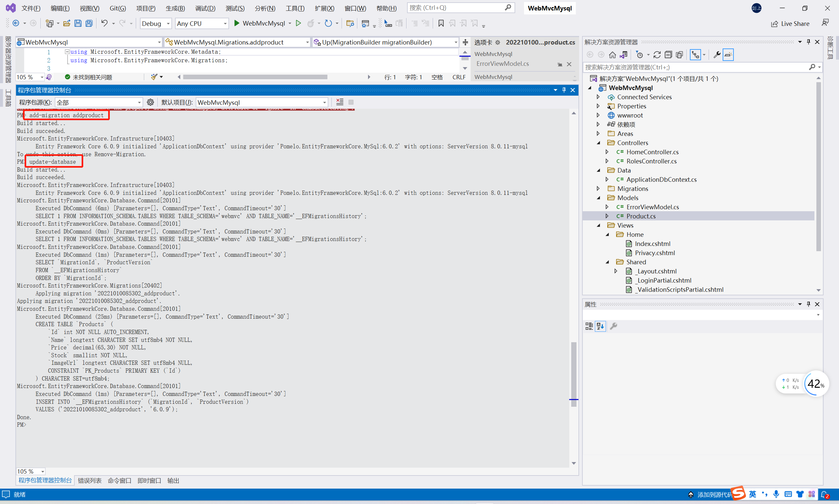Viewport: 839px width, 504px height.
Task: Click refresh icon in Solution Explorer toolbar
Action: [x=657, y=55]
